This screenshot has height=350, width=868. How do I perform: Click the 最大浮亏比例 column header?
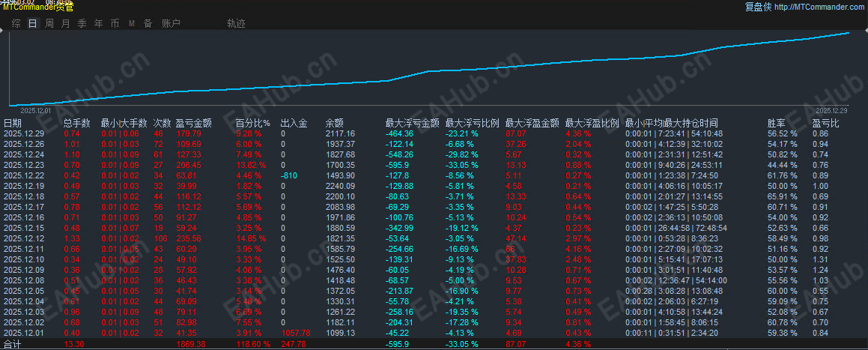point(473,123)
